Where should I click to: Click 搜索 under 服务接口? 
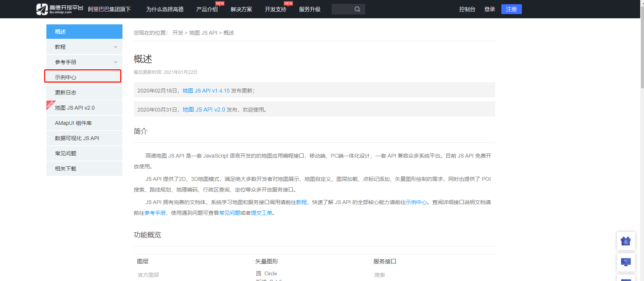pos(380,275)
